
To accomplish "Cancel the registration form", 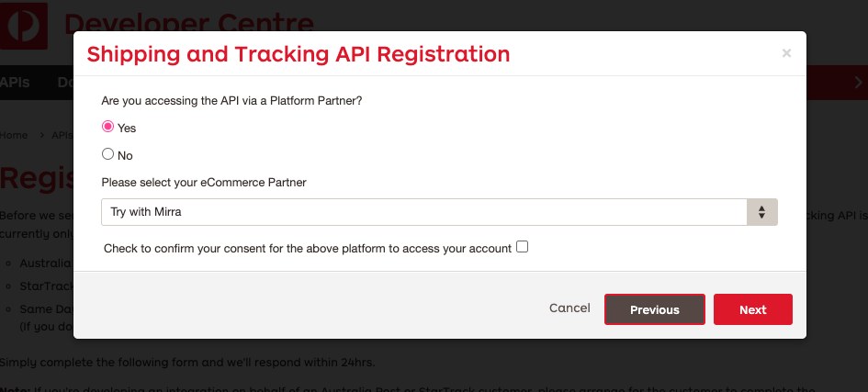I will pos(569,308).
